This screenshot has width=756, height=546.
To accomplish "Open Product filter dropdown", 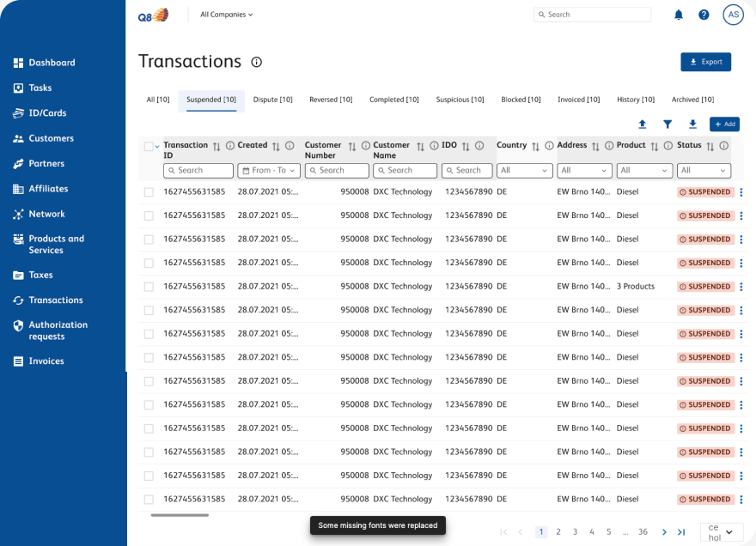I will 644,171.
